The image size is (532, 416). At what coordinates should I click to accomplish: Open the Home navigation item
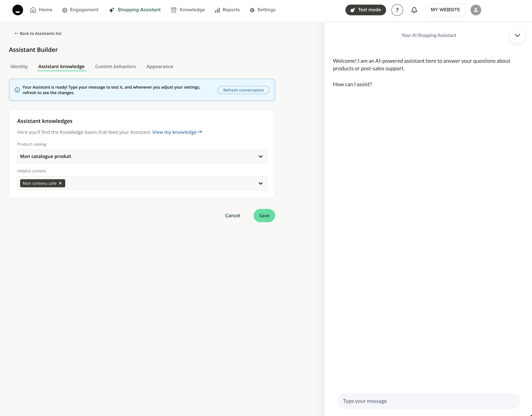point(41,10)
